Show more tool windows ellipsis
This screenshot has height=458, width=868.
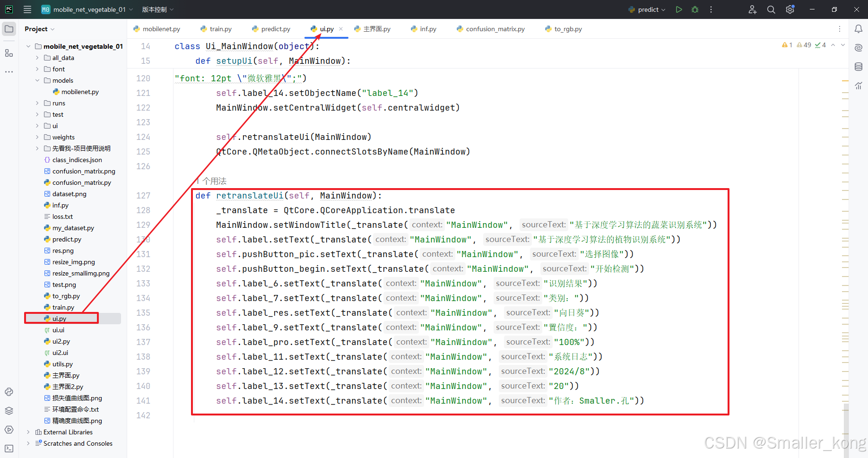pos(9,72)
